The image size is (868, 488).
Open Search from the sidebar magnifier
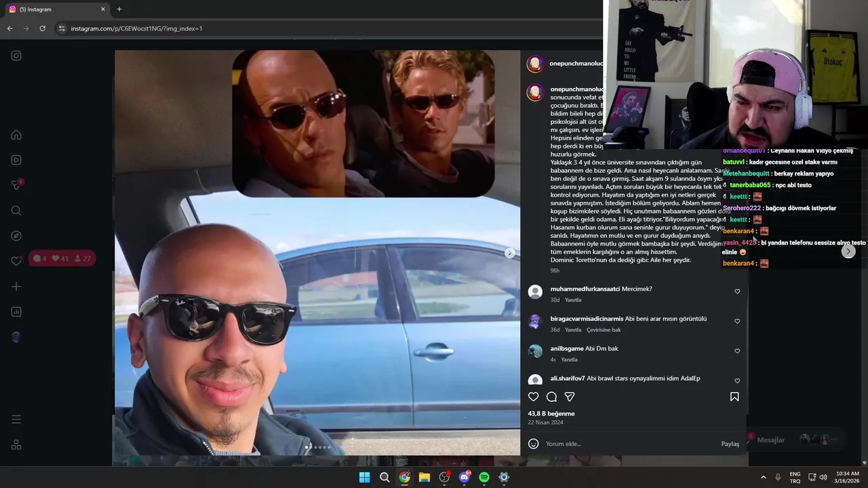tap(16, 211)
